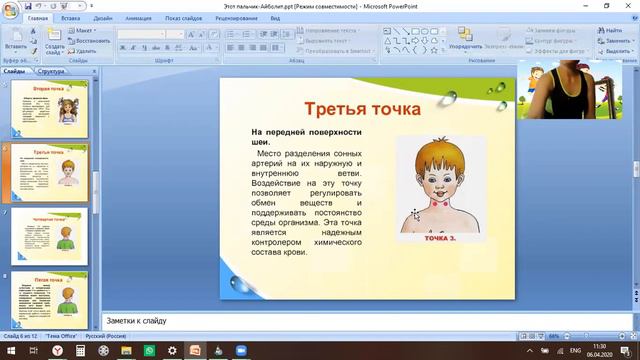Screen dimensions: 640x360
Task: Switch to the Слайды pane tab
Action: coord(14,71)
